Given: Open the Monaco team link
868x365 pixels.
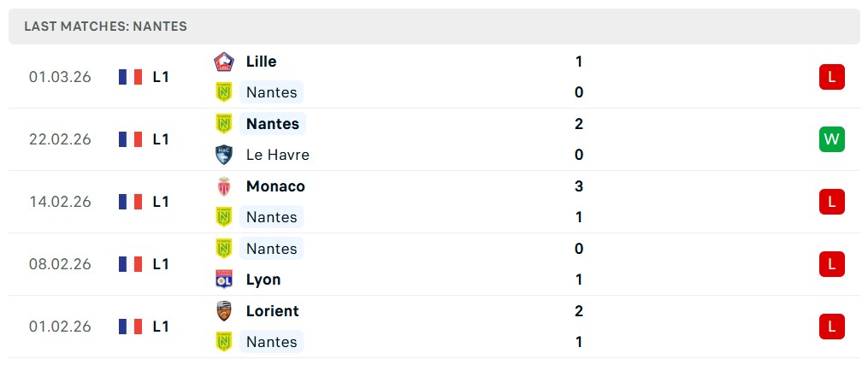Looking at the screenshot, I should click(275, 186).
